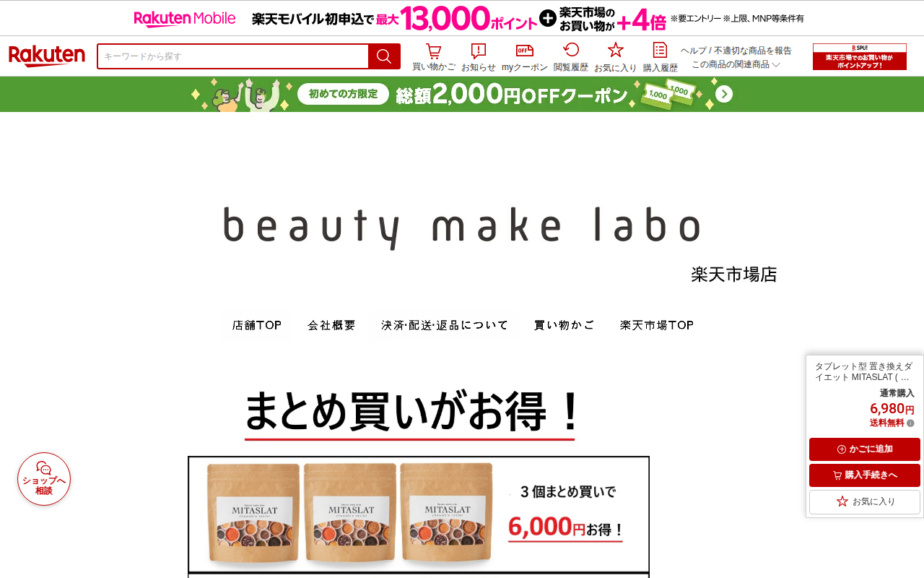Open the 購入履歴 purchase history icon

click(x=660, y=58)
